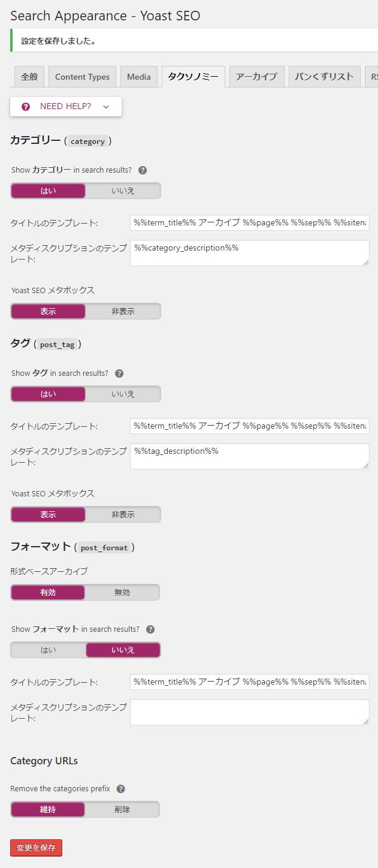Disable format-based archives with 無効

tap(122, 592)
